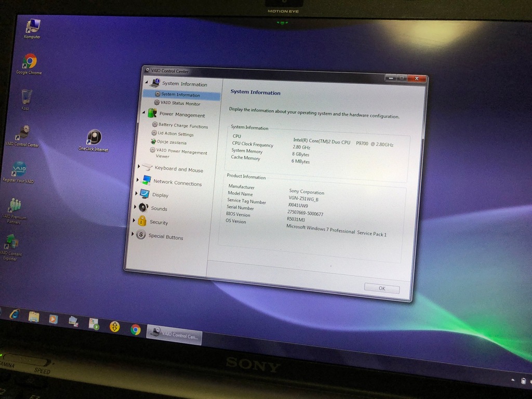This screenshot has height=399, width=532.
Task: Show hidden system tray icons arrow
Action: tap(513, 380)
